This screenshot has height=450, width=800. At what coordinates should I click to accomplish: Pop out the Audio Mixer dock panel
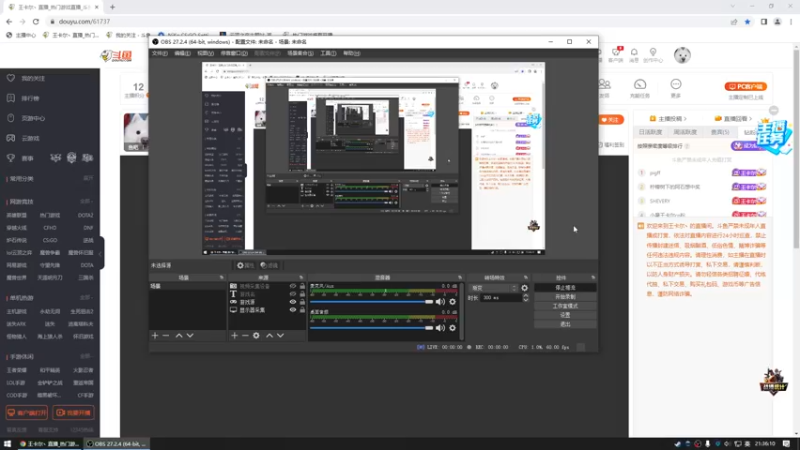(460, 278)
